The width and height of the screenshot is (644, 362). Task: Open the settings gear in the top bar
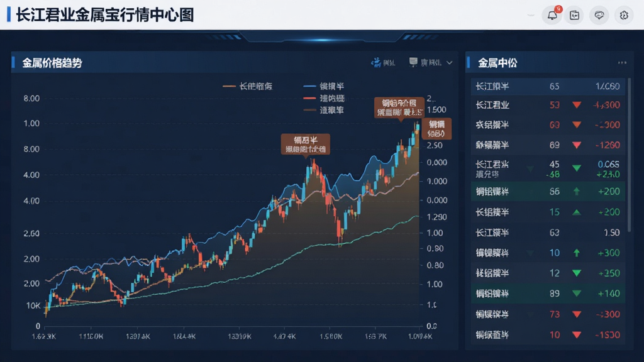pos(624,15)
